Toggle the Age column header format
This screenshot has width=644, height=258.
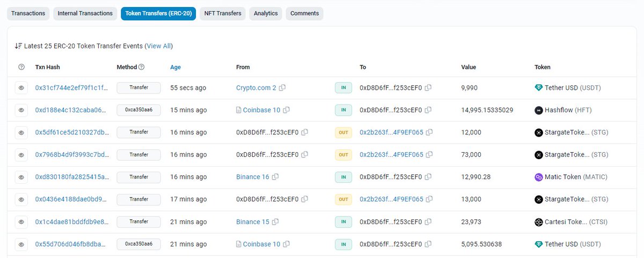[175, 67]
